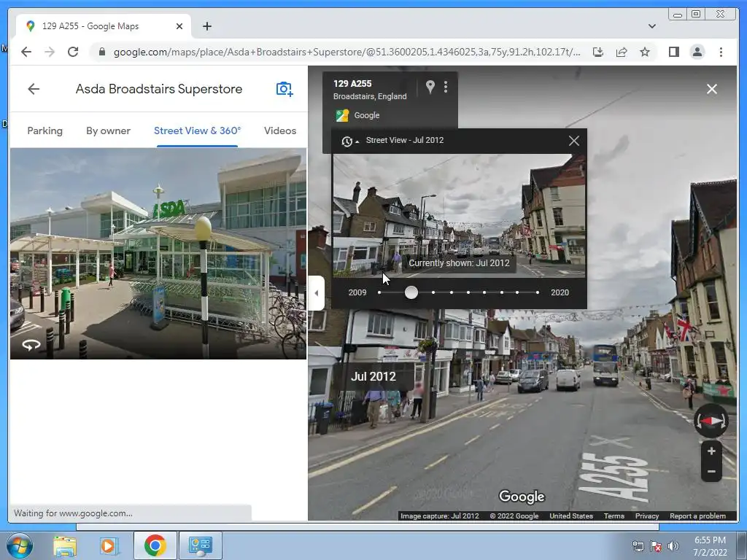
Task: Launch the media player taskbar icon
Action: [109, 545]
